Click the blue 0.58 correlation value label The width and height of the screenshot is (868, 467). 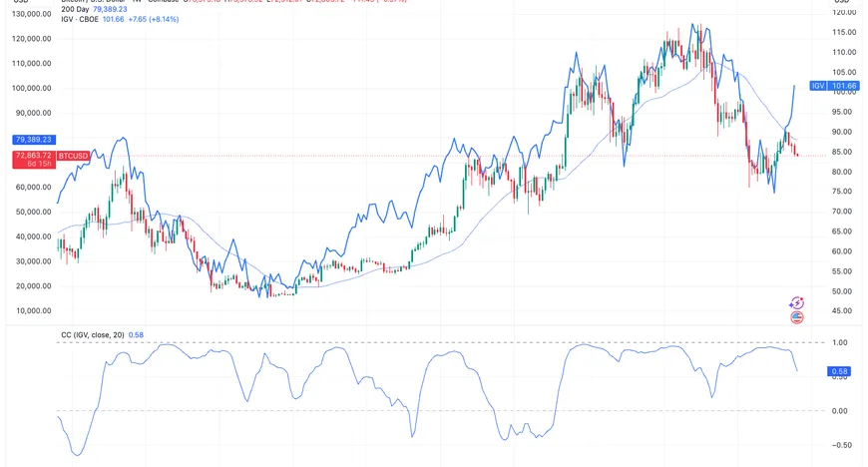coord(839,372)
